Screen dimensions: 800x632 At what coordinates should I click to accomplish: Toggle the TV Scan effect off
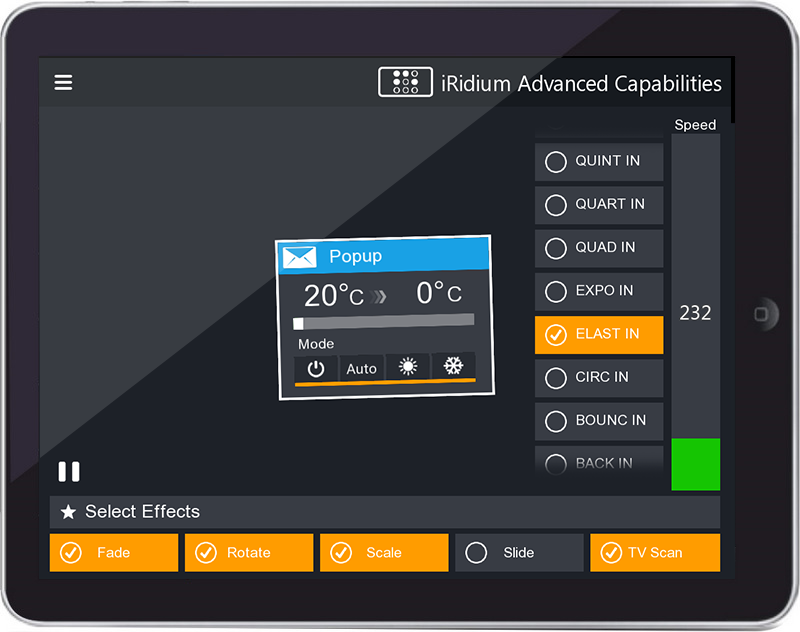(654, 552)
